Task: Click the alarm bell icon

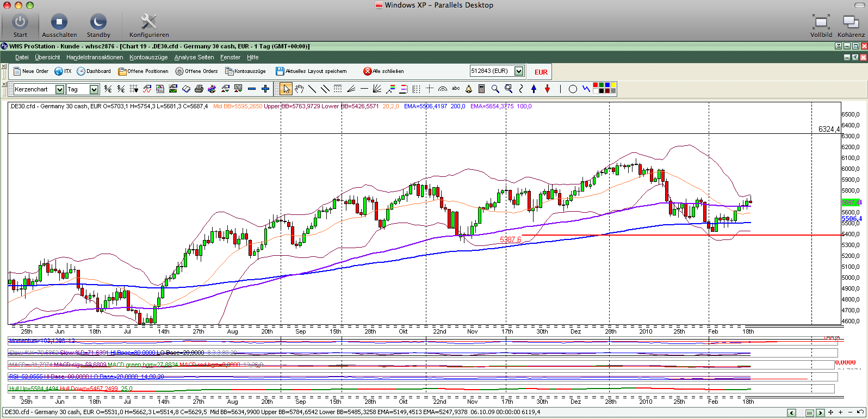Action: (469, 89)
